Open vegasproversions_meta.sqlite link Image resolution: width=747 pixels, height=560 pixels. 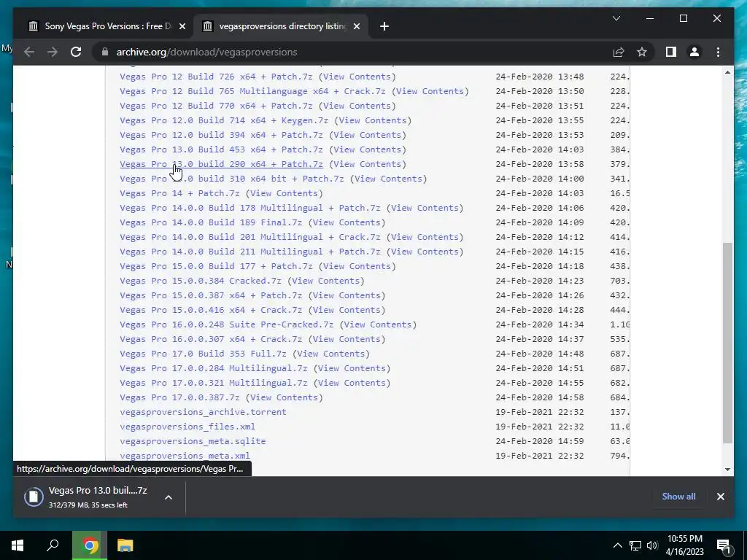click(193, 441)
